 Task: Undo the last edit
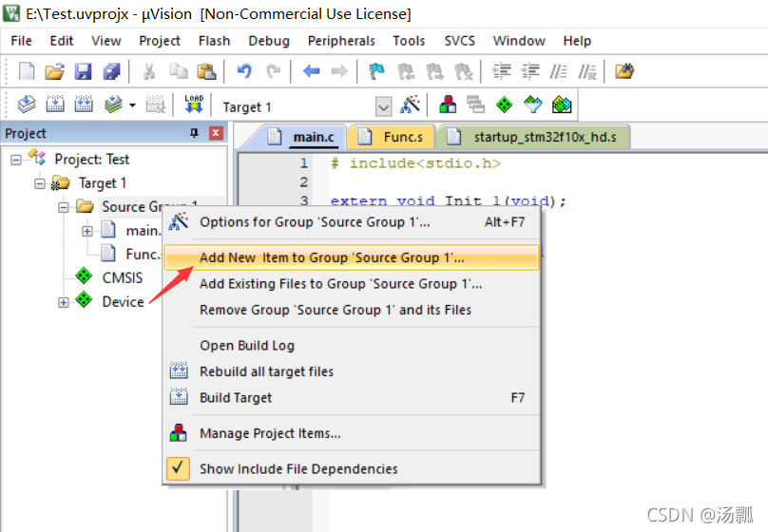click(x=244, y=71)
